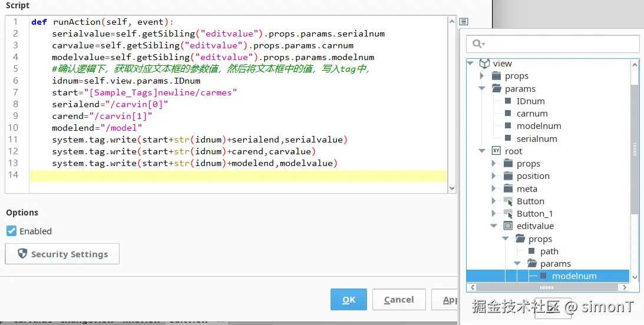Click property tree scrollbar down arrow
This screenshot has height=325, width=644.
point(635,278)
